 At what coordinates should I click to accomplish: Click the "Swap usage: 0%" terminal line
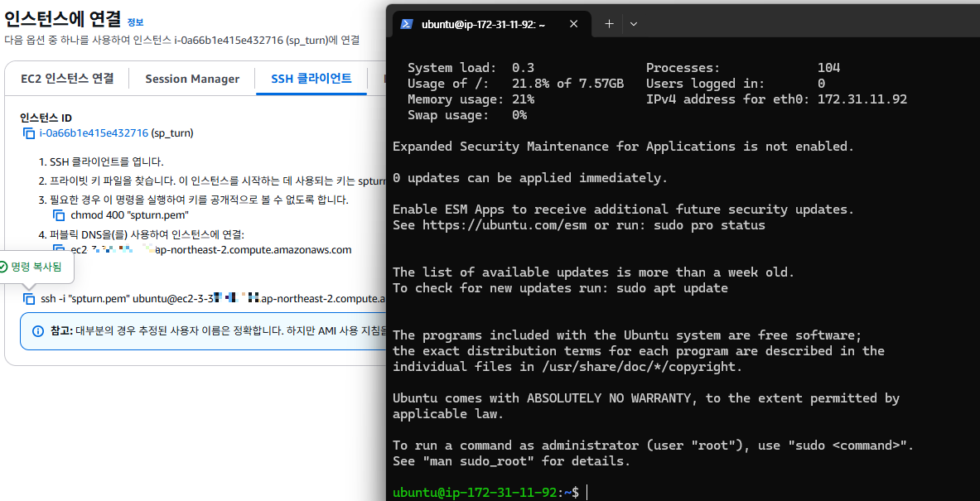(467, 115)
